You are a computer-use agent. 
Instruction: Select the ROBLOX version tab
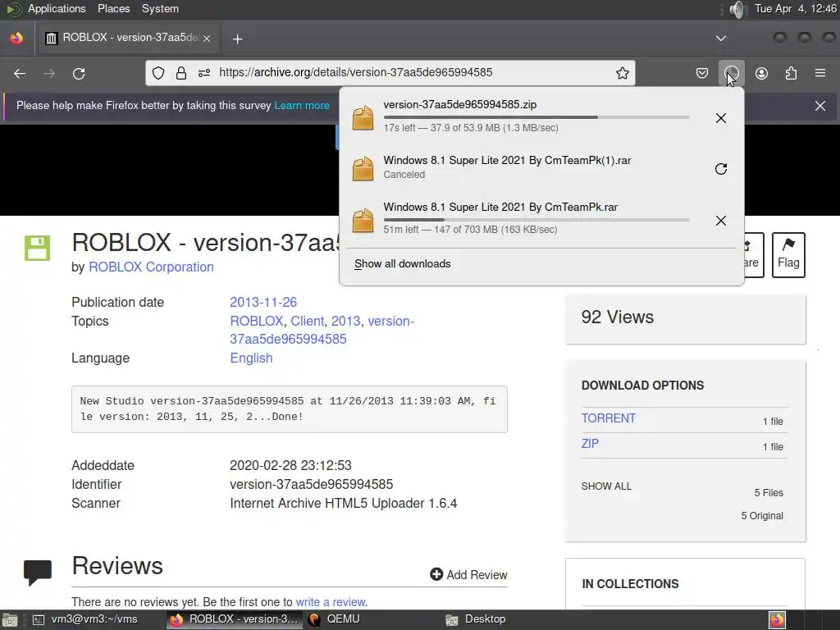pos(127,38)
